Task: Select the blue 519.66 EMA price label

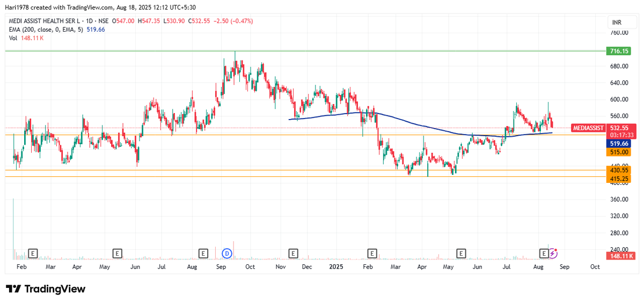Action: click(619, 144)
